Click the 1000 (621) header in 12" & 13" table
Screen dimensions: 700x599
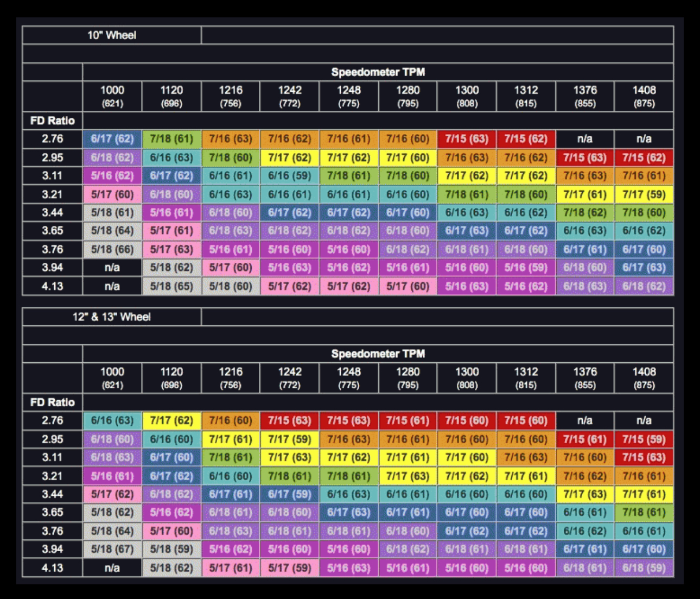coord(112,378)
